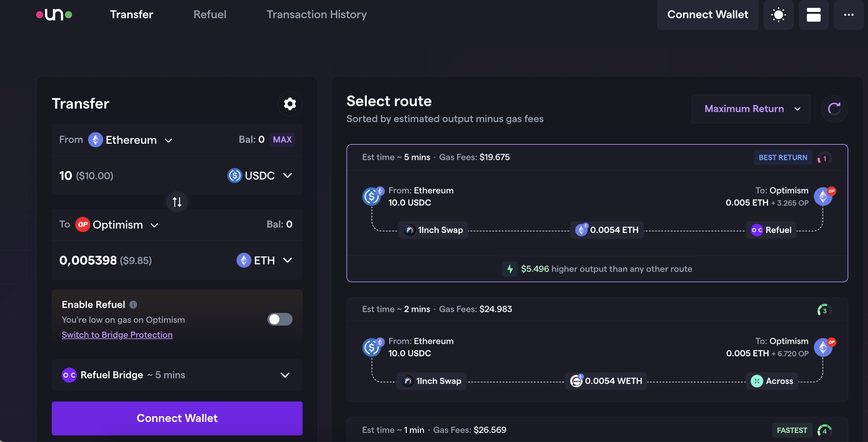The image size is (868, 442).
Task: Open the three-dots more menu
Action: [x=849, y=15]
